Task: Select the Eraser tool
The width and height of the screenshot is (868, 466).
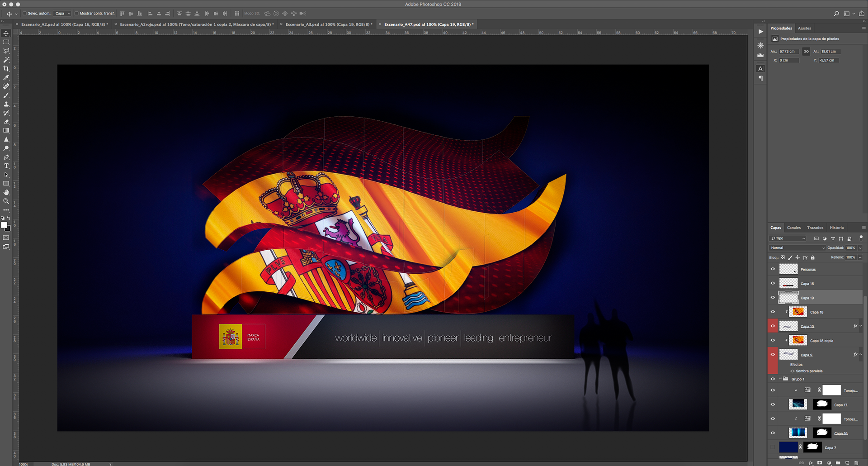Action: [6, 122]
